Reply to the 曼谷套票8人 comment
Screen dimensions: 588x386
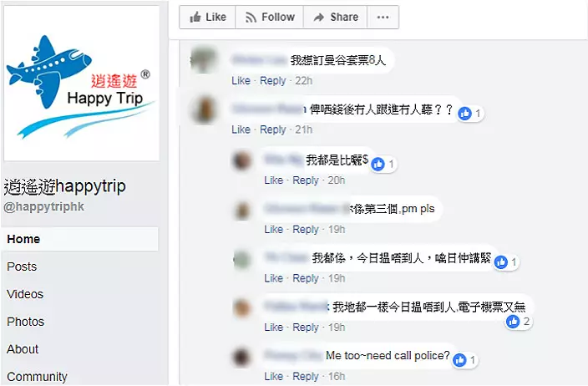pos(273,81)
